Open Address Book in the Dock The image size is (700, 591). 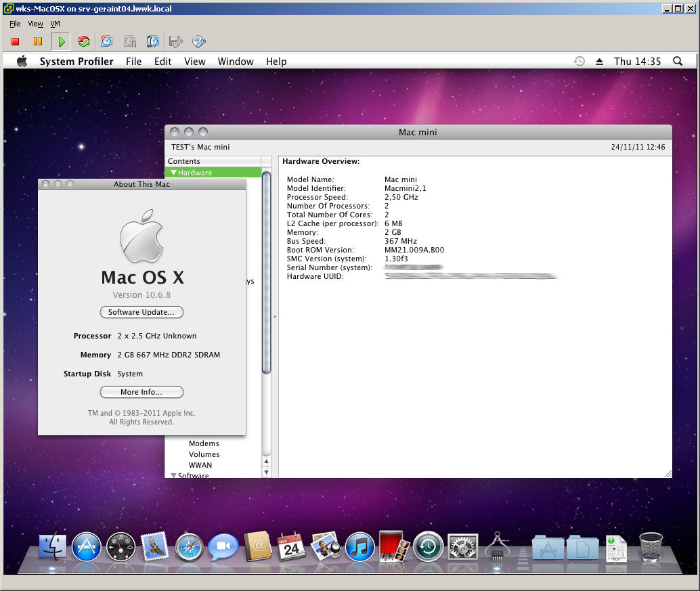pos(257,546)
